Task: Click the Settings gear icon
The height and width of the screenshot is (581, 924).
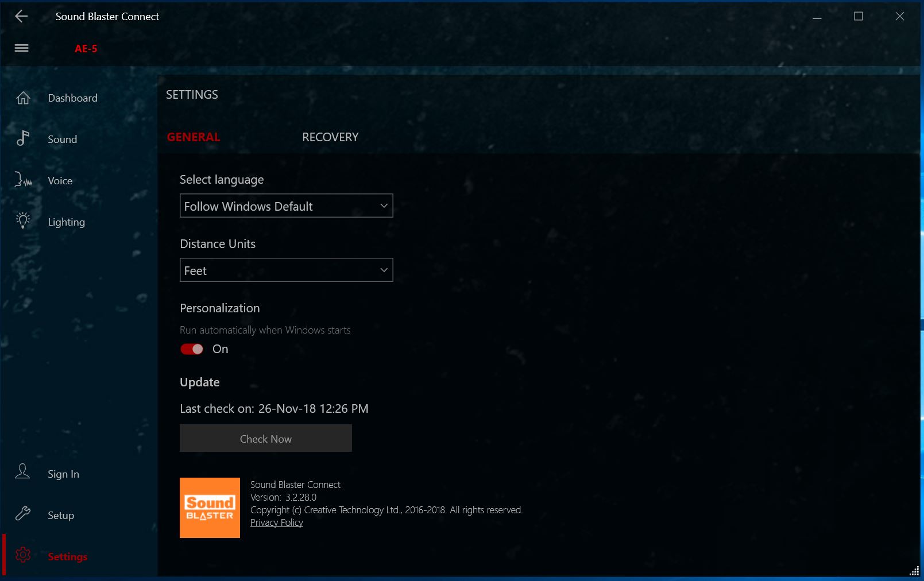Action: pos(23,555)
